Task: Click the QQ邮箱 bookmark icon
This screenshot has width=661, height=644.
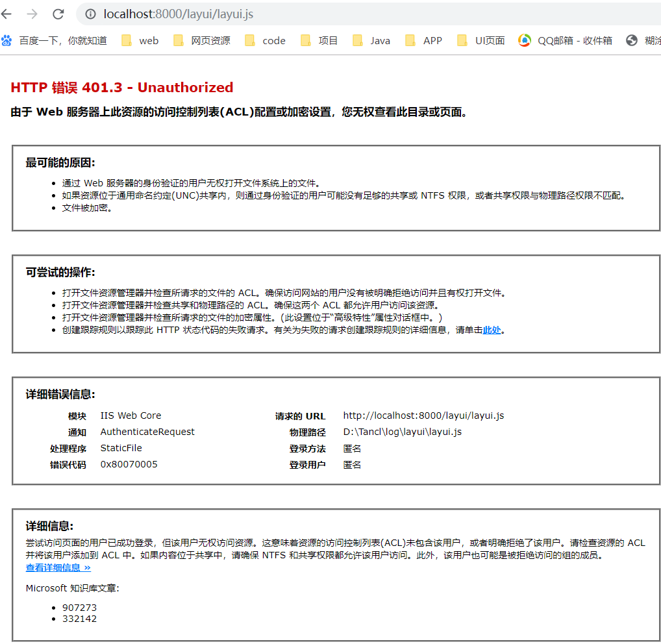Action: (524, 40)
